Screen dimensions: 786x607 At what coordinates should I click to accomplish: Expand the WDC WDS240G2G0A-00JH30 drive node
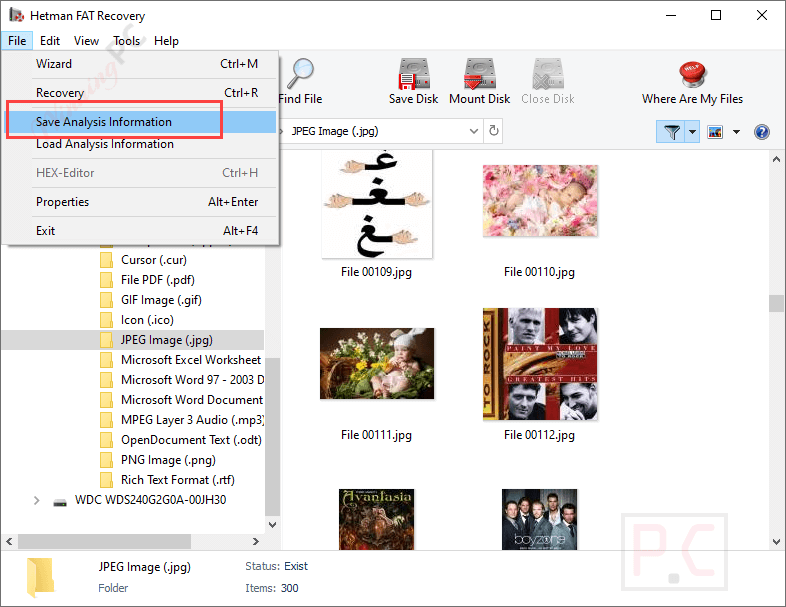click(36, 500)
